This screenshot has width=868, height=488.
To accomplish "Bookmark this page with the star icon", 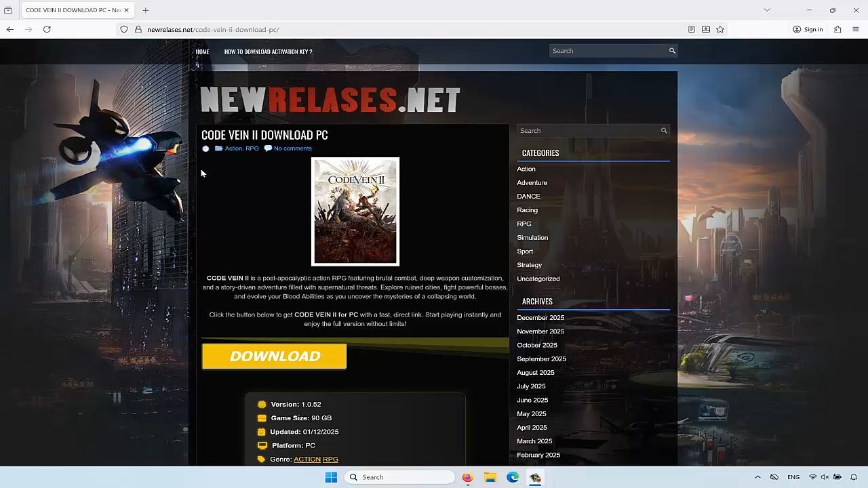I will (720, 29).
